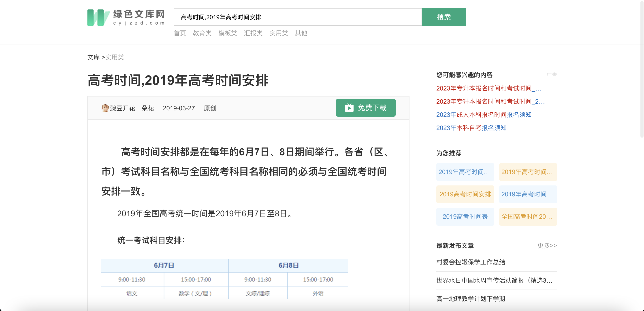Click the 文库 breadcrumb link

coord(94,57)
